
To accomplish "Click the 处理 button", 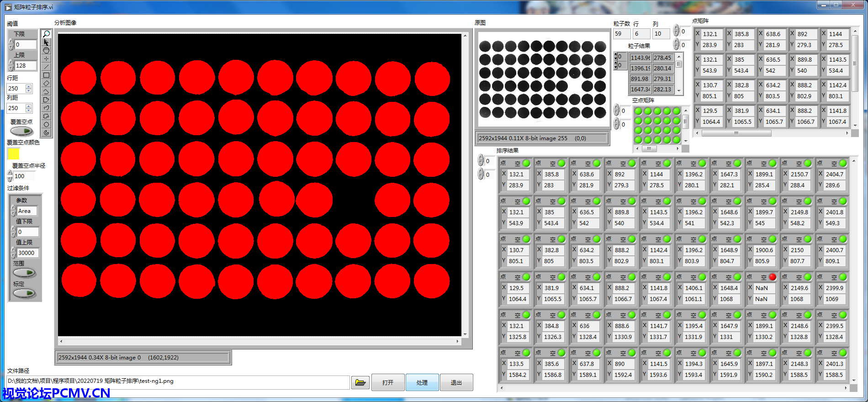I will coord(422,382).
